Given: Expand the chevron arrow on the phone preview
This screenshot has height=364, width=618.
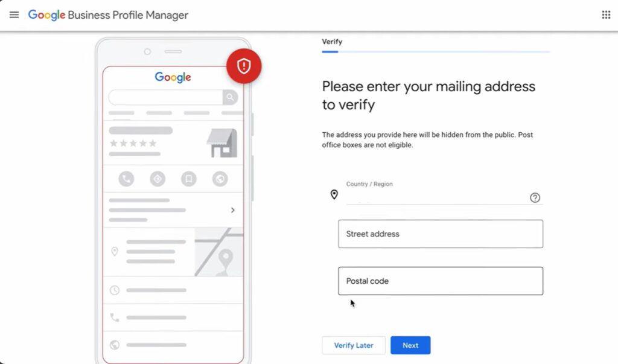Looking at the screenshot, I should pos(233,210).
